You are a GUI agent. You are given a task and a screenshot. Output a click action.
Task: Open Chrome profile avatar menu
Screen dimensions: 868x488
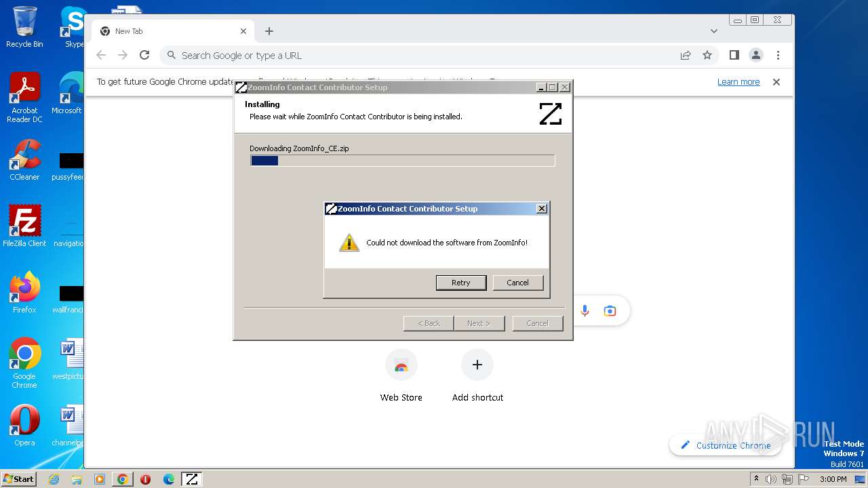[x=756, y=55]
